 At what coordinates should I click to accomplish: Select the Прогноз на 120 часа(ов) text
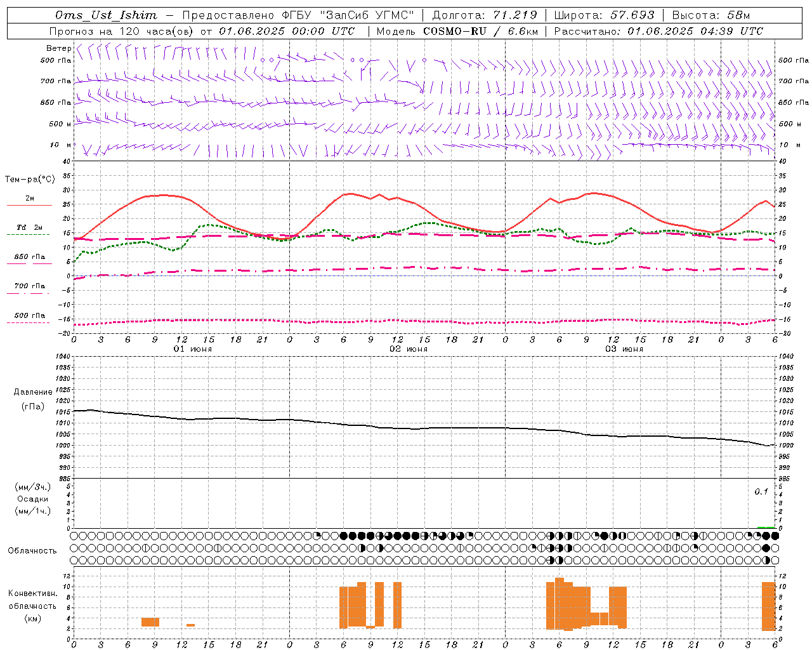coord(122,31)
